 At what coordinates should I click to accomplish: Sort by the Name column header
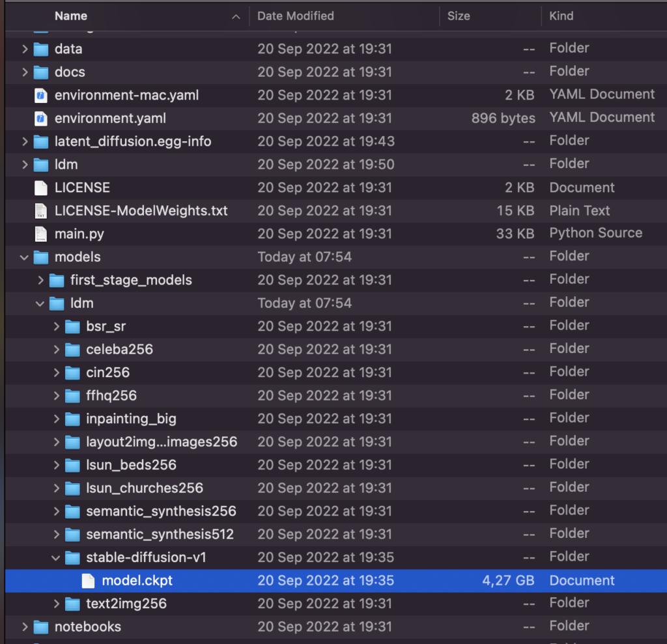[72, 16]
